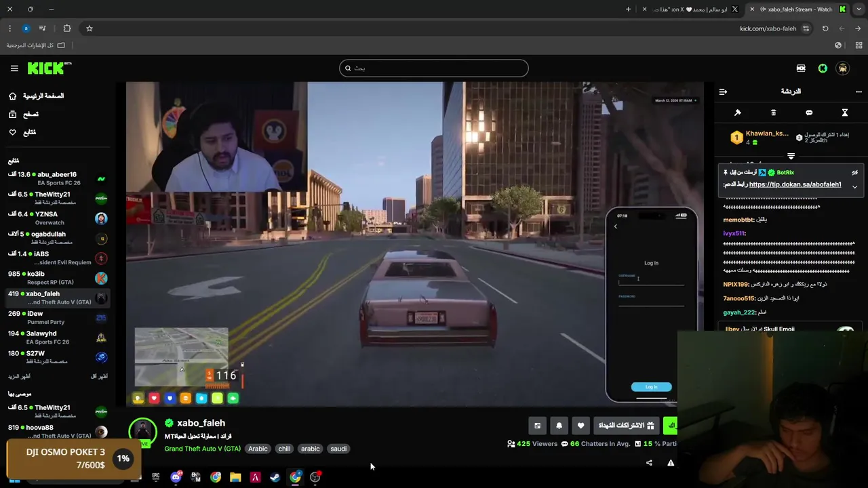
Task: Click xabo_faleh streamer avatar
Action: [143, 432]
